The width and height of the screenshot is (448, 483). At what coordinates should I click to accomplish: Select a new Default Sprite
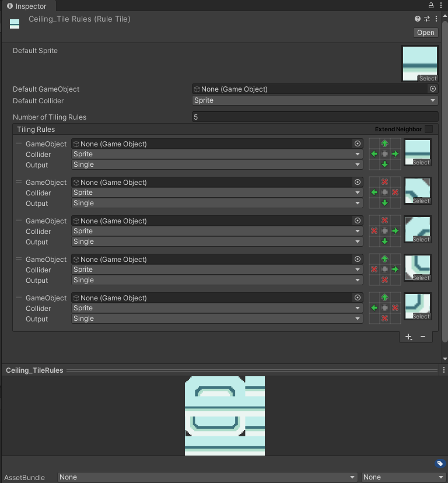click(x=427, y=78)
